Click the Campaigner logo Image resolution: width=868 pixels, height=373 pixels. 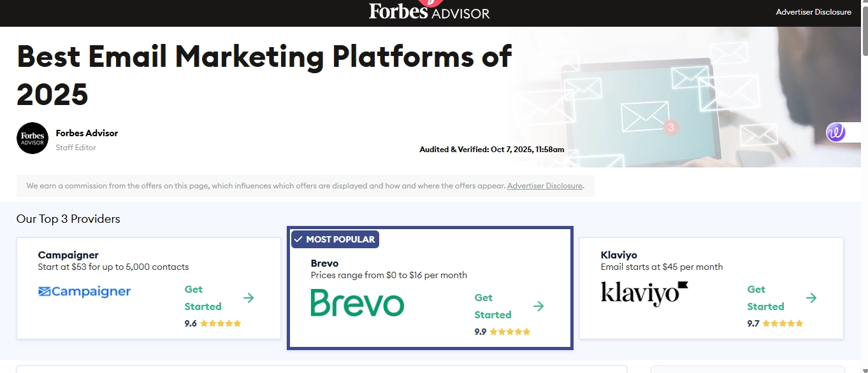84,292
